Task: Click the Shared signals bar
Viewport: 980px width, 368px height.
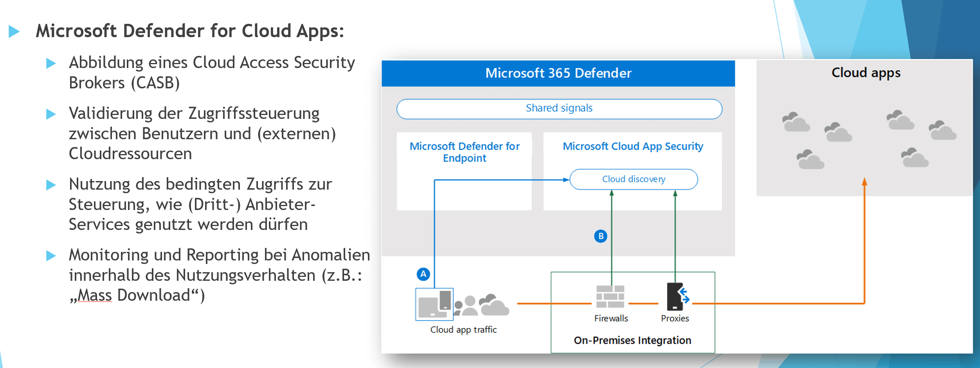Action: [559, 109]
